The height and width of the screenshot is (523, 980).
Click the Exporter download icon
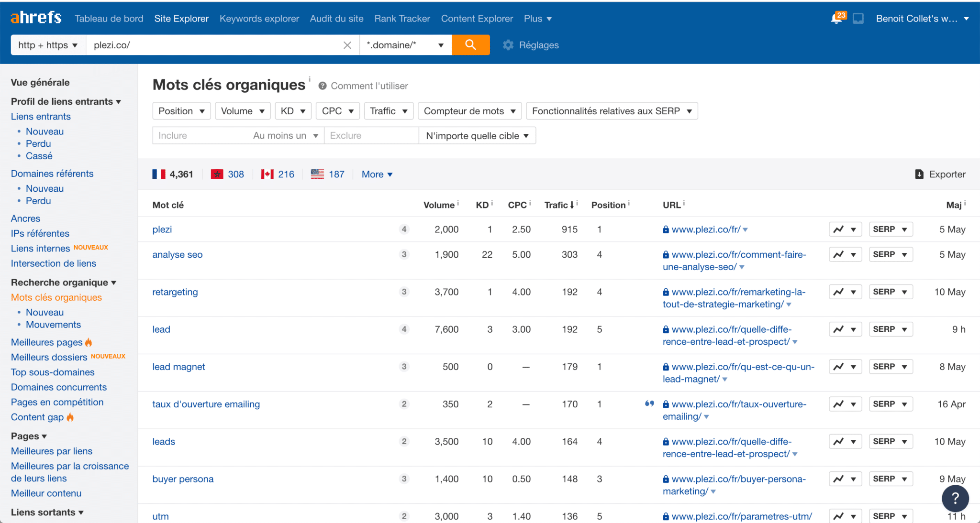919,174
